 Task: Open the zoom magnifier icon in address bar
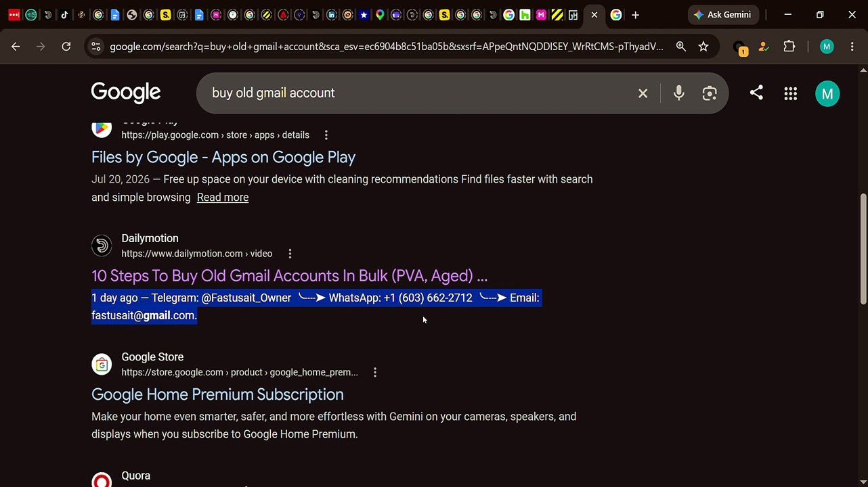(x=680, y=47)
